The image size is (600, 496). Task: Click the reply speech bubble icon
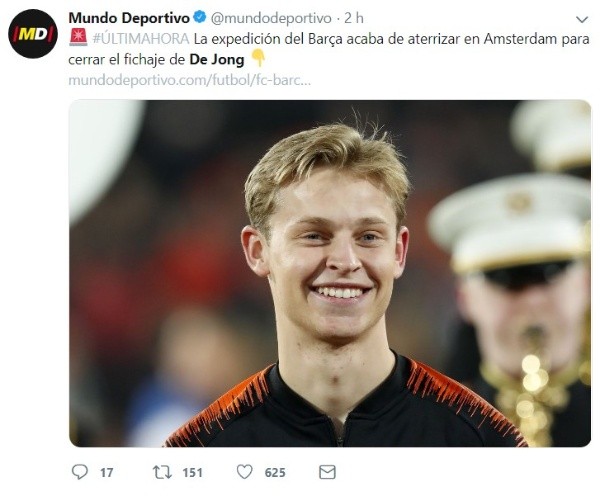click(x=80, y=472)
